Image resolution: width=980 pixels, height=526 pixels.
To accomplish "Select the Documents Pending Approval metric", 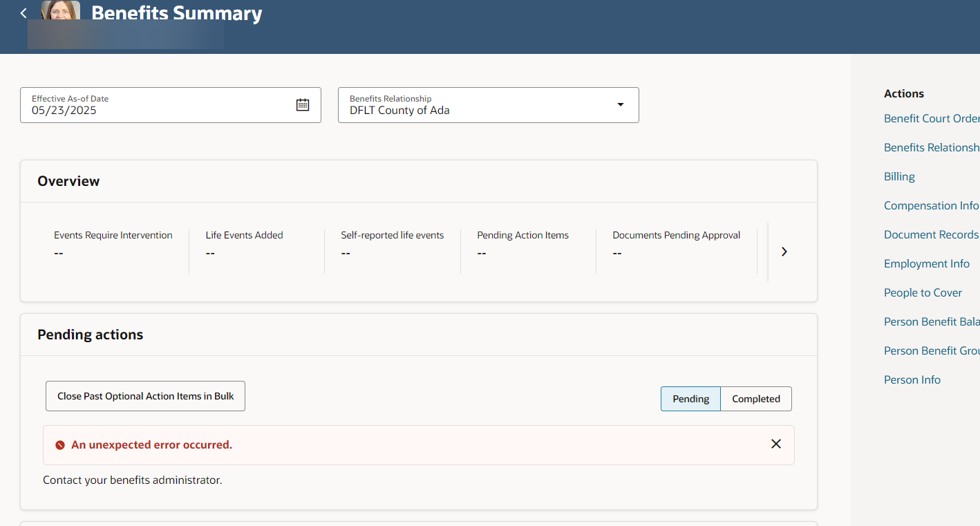I will coord(676,243).
